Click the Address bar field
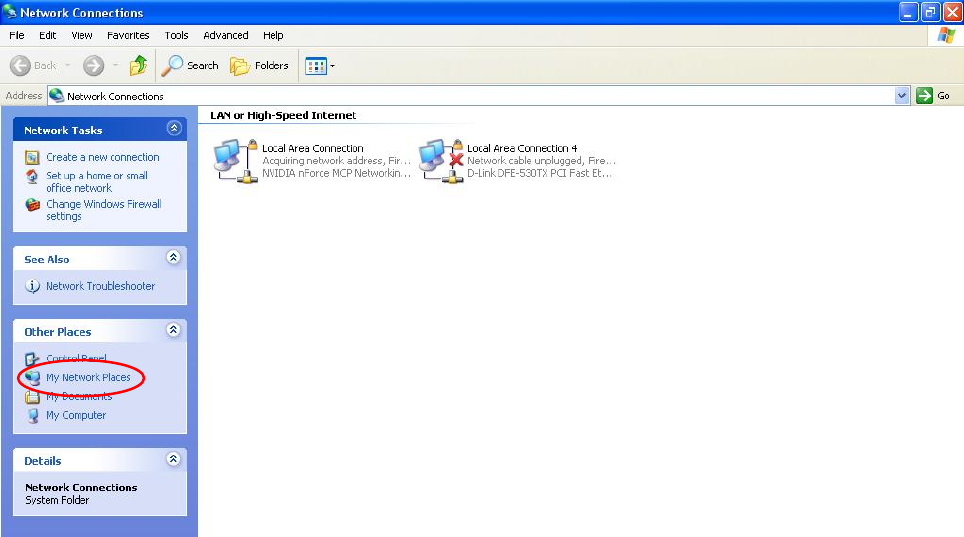 pos(472,95)
